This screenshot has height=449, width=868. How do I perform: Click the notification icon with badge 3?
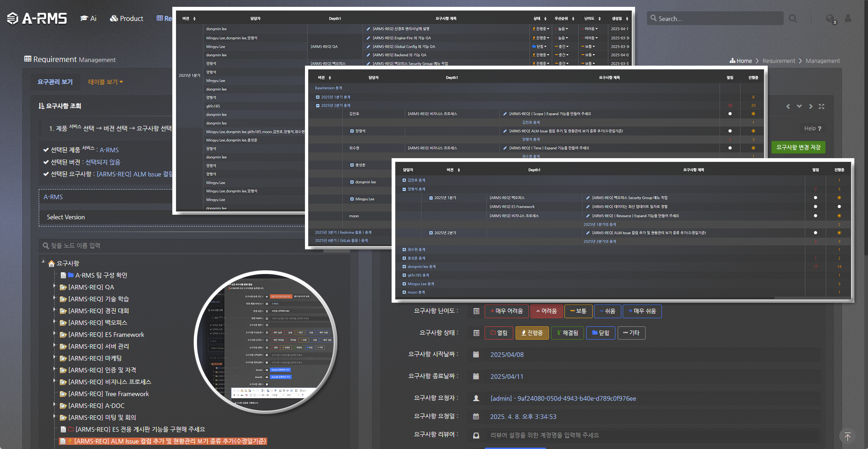point(831,19)
